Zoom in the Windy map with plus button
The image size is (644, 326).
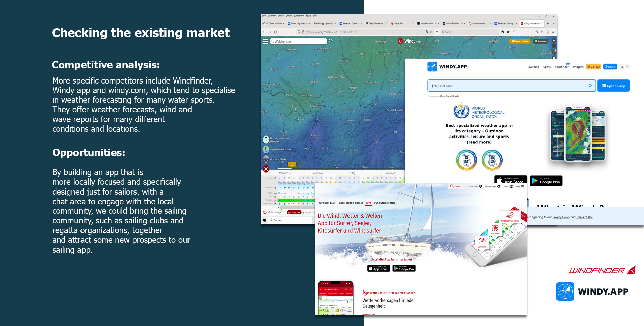(554, 40)
